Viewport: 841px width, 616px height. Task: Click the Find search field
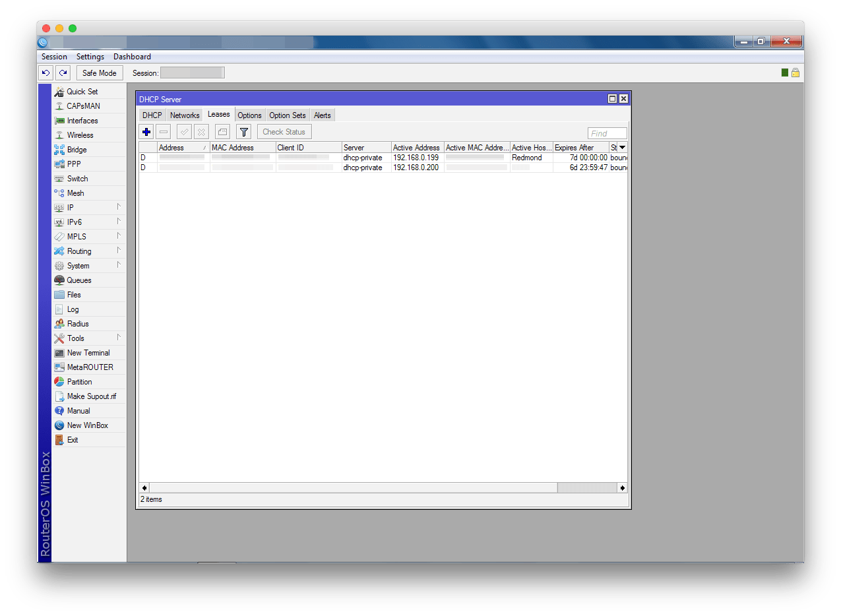(x=607, y=133)
